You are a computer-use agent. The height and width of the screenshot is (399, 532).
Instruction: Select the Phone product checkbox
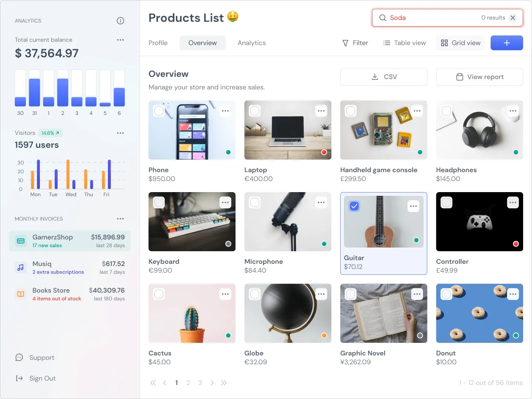pyautogui.click(x=159, y=110)
